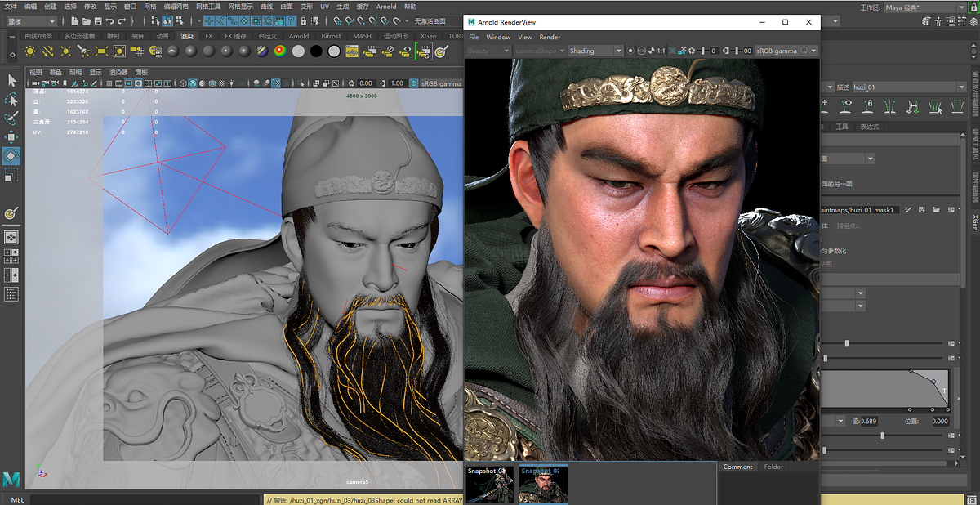Select the arrow selection tool in Maya's toolbox

pyautogui.click(x=11, y=80)
